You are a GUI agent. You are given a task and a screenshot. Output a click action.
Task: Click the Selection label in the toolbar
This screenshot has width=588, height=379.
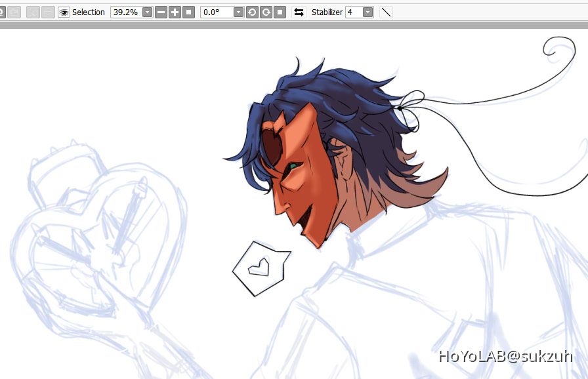pyautogui.click(x=88, y=11)
